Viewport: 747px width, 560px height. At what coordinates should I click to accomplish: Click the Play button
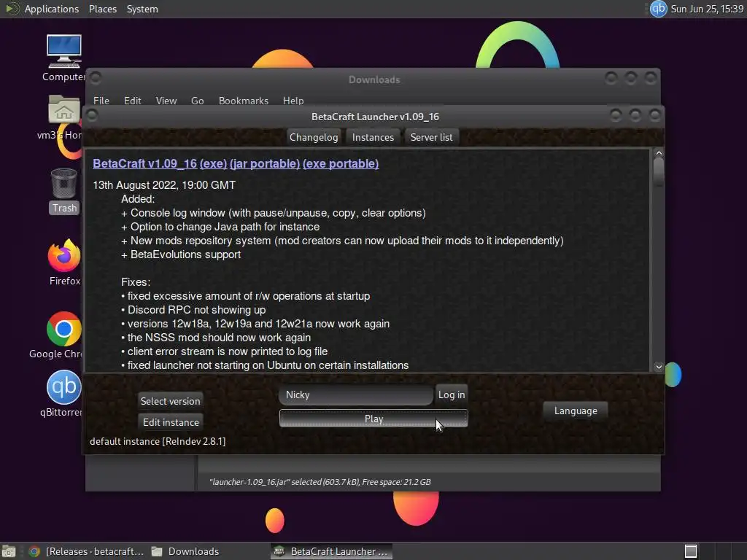coord(373,419)
